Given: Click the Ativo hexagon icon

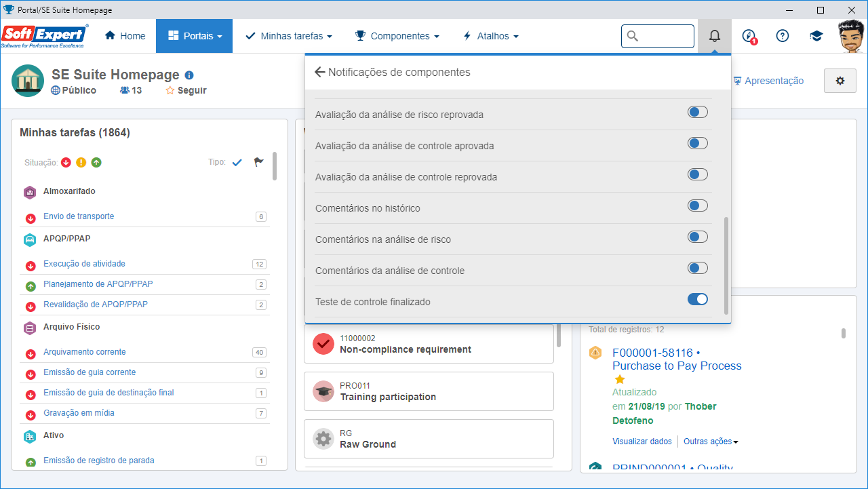Looking at the screenshot, I should [30, 436].
